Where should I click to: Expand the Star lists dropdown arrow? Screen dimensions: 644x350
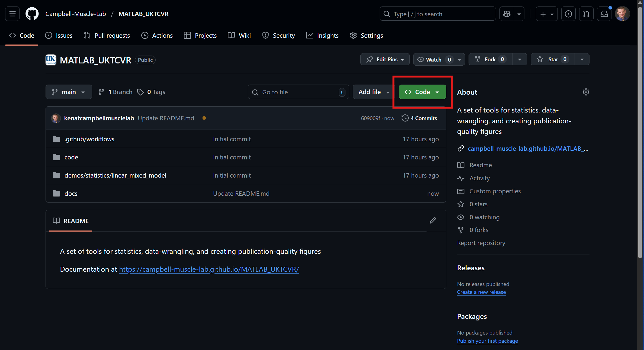(x=582, y=59)
